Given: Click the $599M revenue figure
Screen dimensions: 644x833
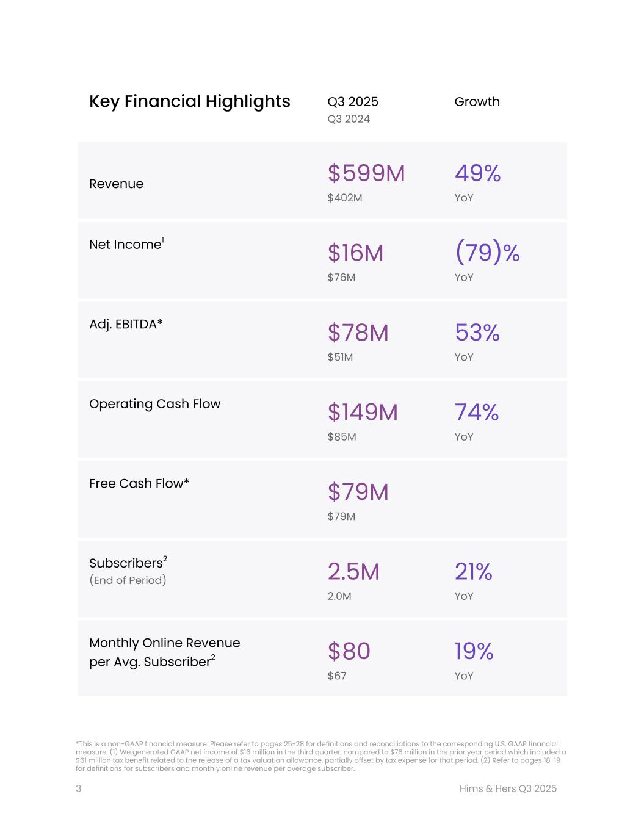Looking at the screenshot, I should (x=366, y=173).
